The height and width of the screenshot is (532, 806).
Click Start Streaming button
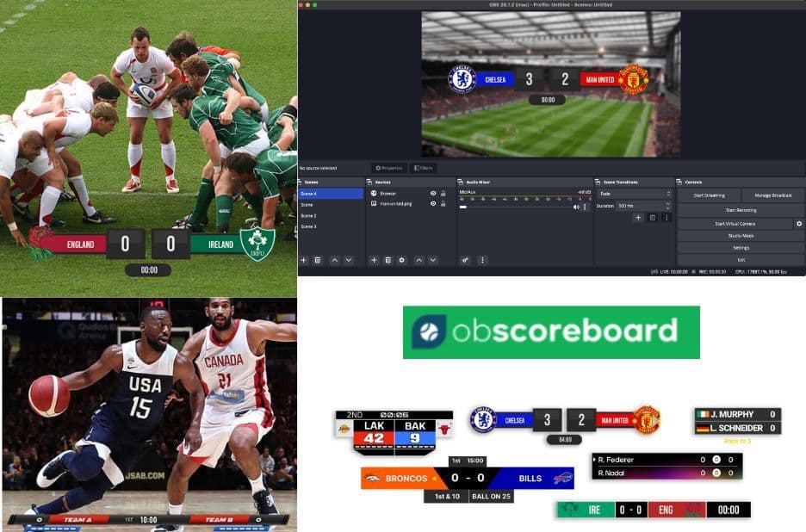click(x=709, y=195)
